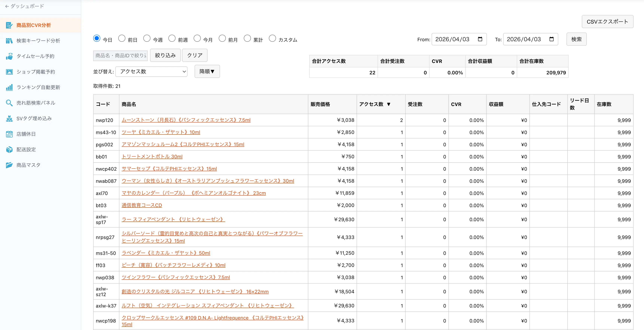Open ビーチ（寛容）10ml product link
The image size is (644, 330).
pyautogui.click(x=173, y=265)
